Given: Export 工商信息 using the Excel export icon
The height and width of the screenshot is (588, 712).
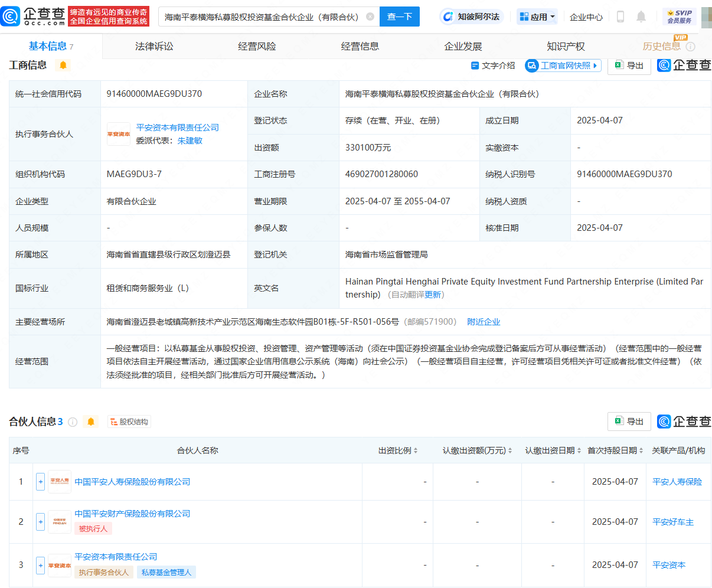Looking at the screenshot, I should (x=629, y=65).
